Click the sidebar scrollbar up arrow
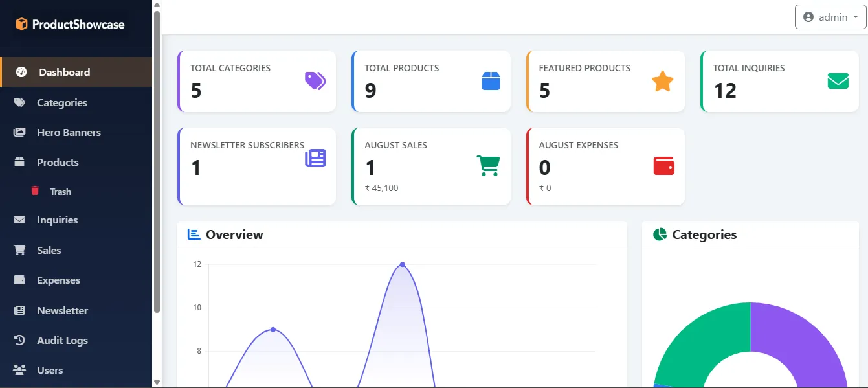 [x=157, y=5]
